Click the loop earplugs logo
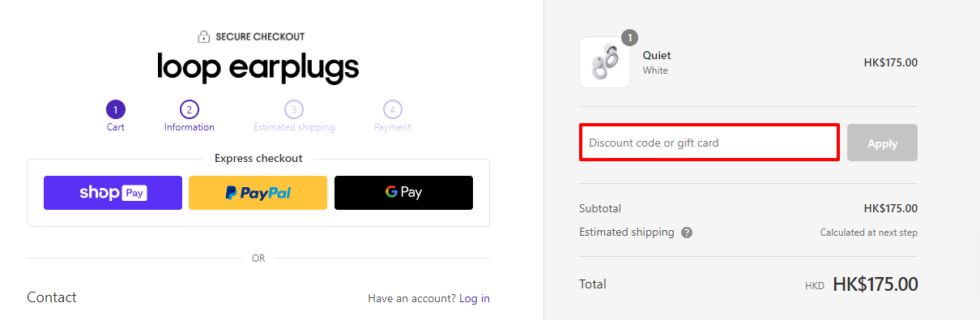This screenshot has height=320, width=980. click(258, 67)
